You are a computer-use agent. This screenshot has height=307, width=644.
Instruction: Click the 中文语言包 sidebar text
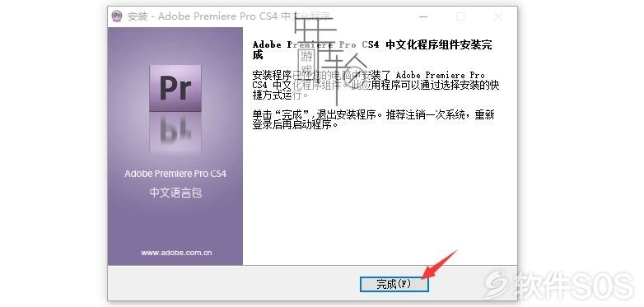(x=175, y=193)
